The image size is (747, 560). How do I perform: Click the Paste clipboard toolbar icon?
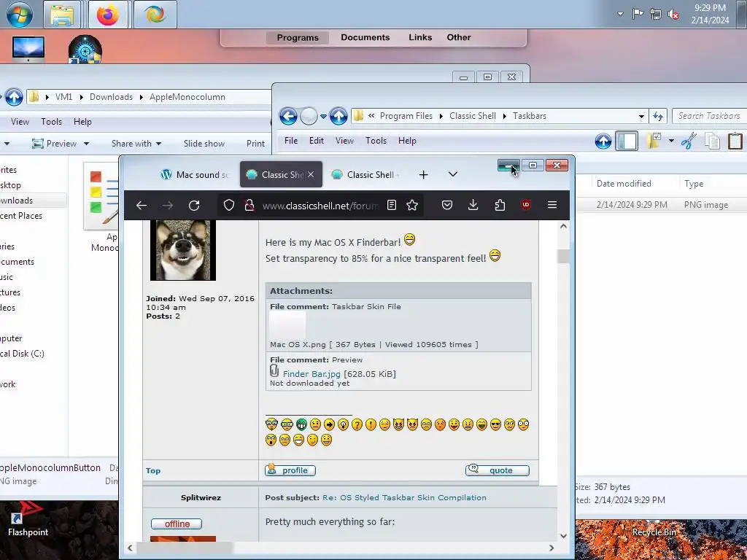click(735, 141)
